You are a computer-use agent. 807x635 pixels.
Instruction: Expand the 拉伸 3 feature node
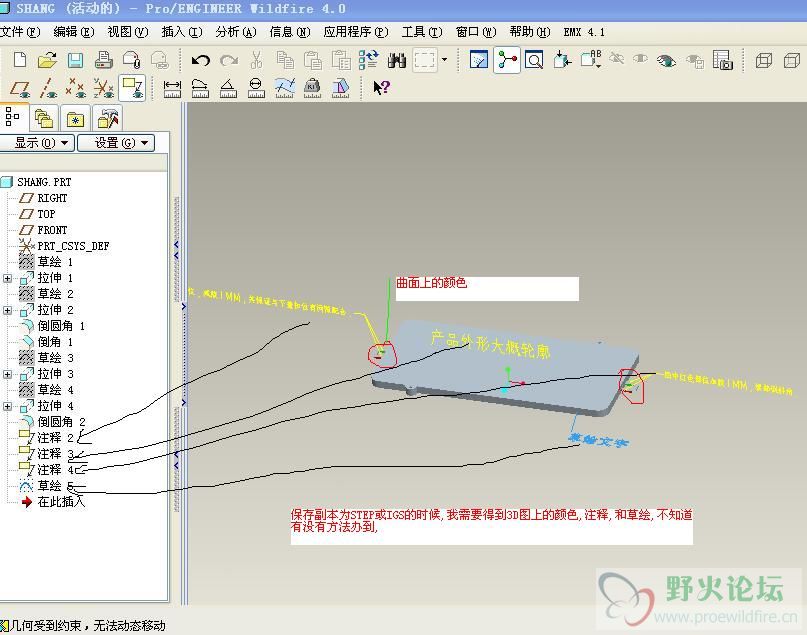(x=7, y=374)
